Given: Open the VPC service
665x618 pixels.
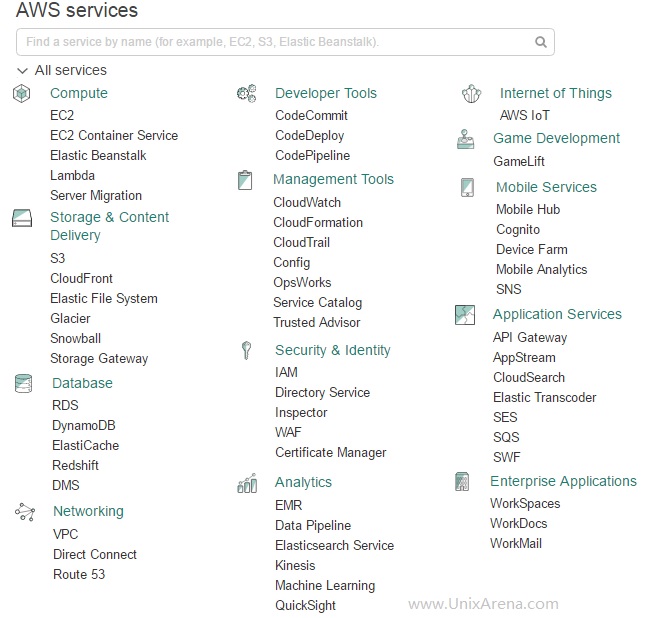Looking at the screenshot, I should tap(66, 534).
